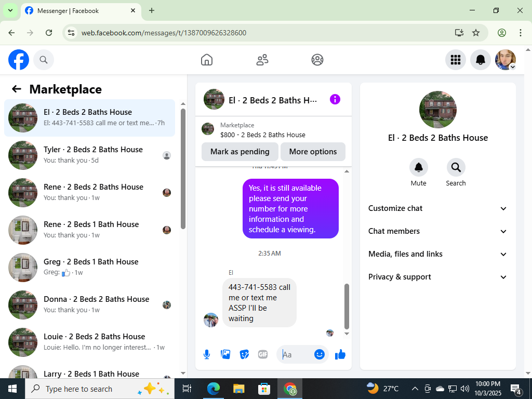Open the volume control in system tray

465,389
